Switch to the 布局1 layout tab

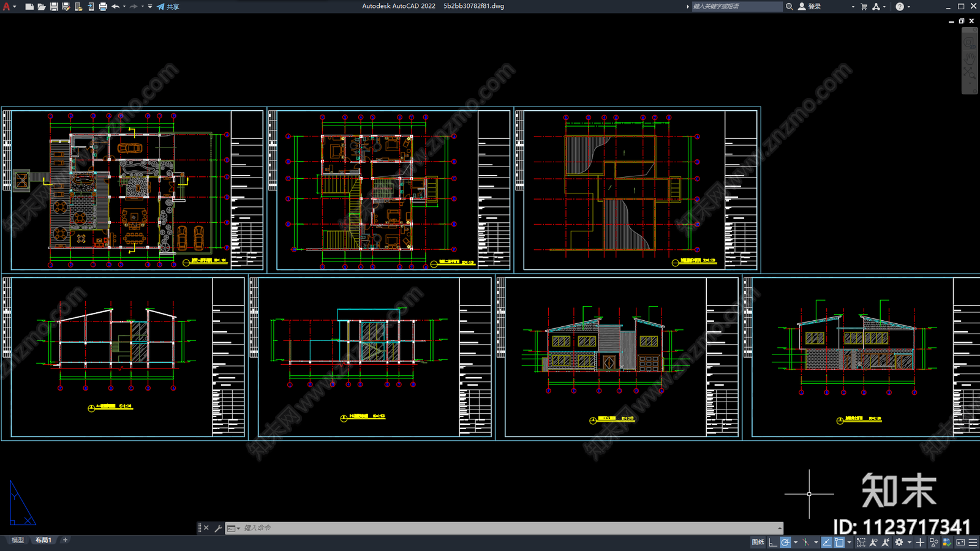[43, 540]
